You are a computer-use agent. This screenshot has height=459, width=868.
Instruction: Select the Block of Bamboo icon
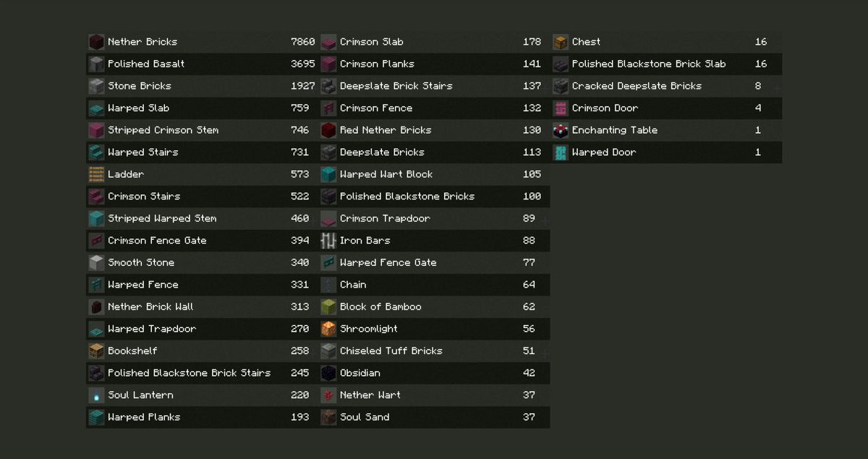point(328,307)
